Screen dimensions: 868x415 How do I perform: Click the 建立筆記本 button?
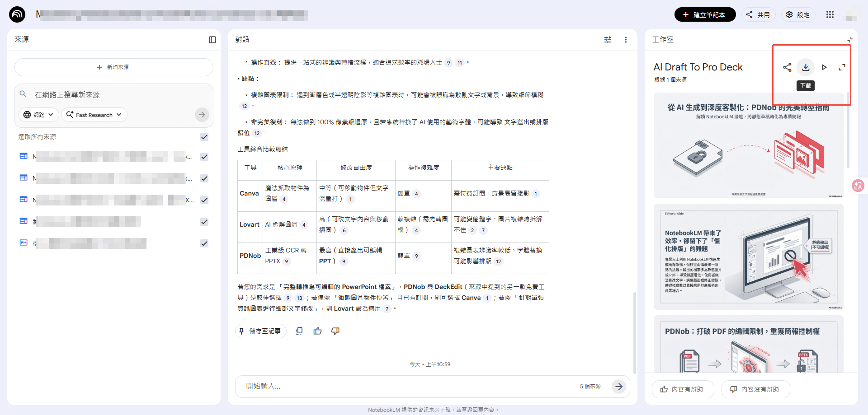pos(705,14)
